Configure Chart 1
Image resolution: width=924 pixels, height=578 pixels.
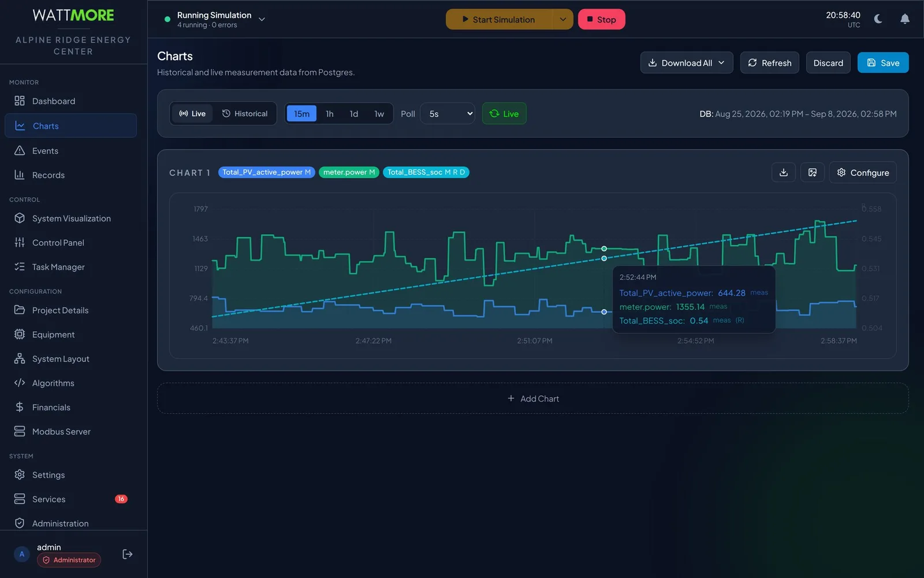[863, 172]
